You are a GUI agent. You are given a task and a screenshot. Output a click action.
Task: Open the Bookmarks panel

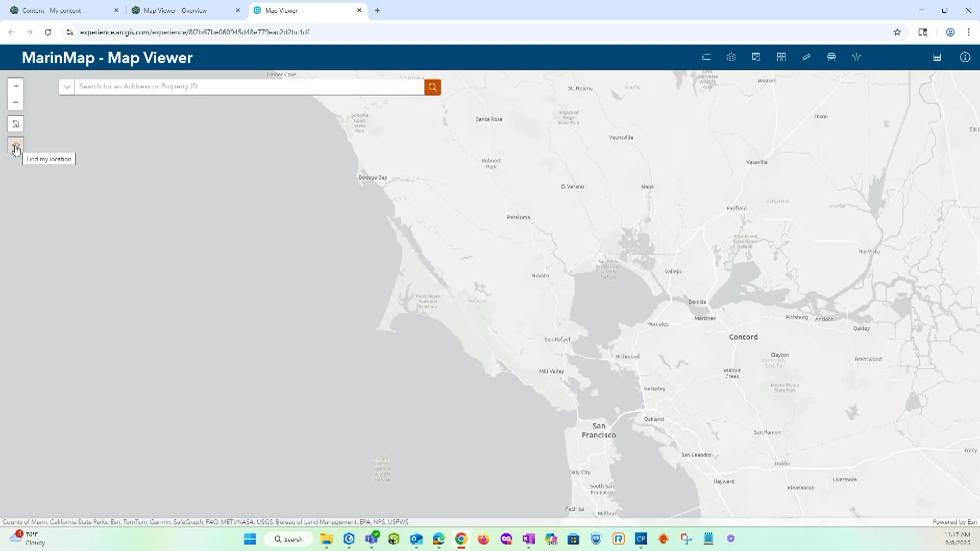tap(781, 57)
